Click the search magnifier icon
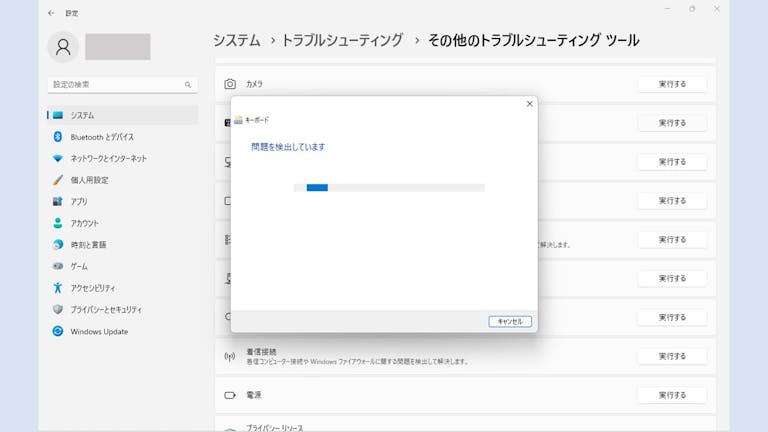 tap(188, 85)
